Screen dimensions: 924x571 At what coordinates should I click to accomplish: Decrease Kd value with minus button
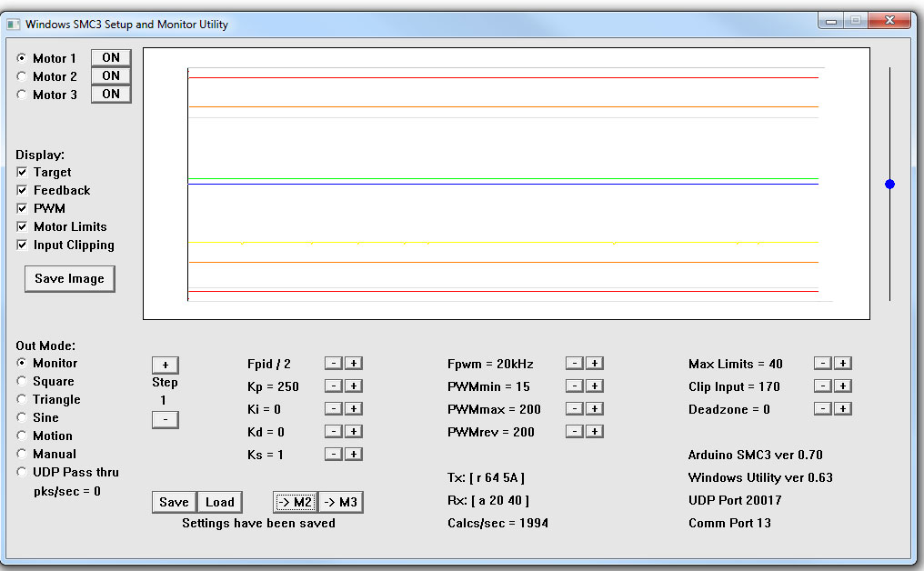tap(334, 431)
